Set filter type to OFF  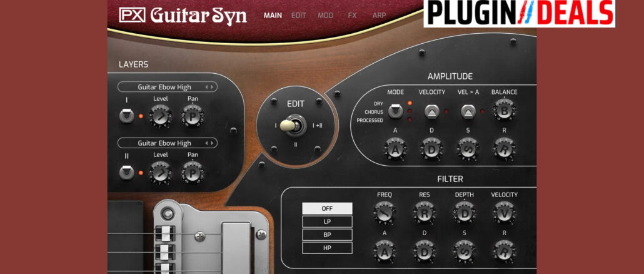(327, 208)
